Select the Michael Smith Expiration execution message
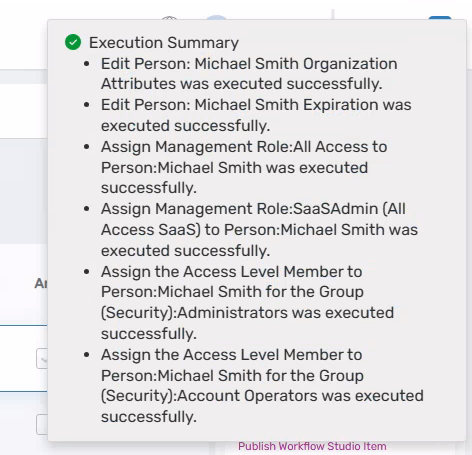This screenshot has width=472, height=455. click(256, 115)
